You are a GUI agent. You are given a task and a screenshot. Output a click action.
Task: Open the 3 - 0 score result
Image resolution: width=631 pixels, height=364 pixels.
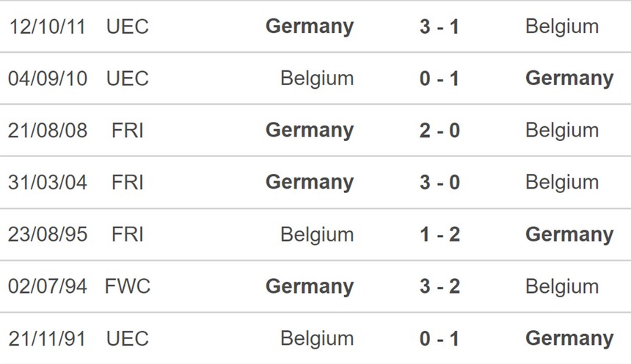pyautogui.click(x=439, y=183)
